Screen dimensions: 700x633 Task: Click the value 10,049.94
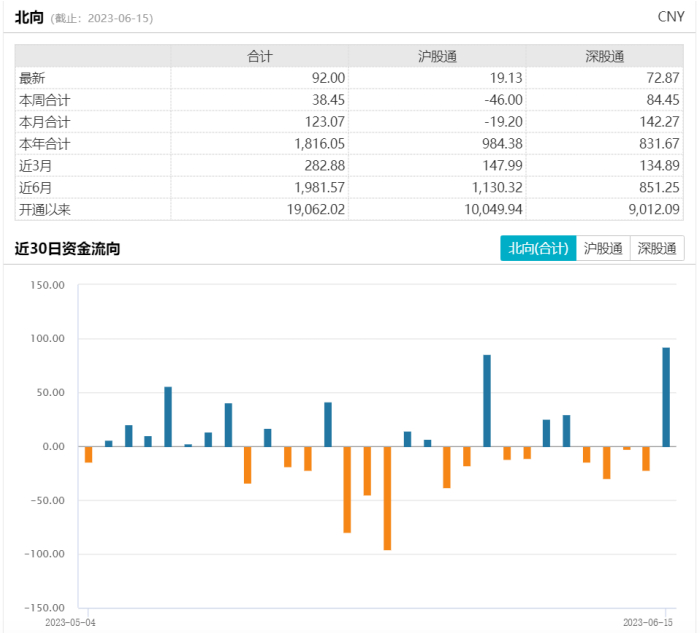coord(493,209)
